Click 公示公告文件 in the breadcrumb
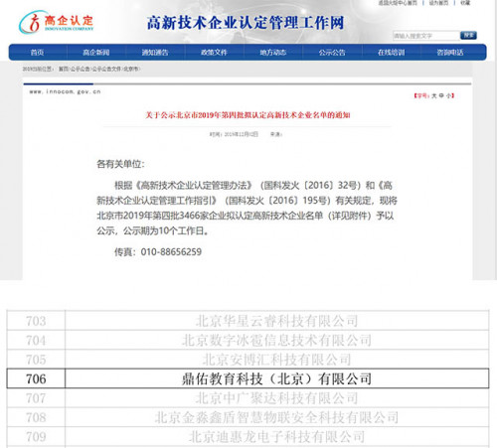Screen dimensions: 497x448 tap(106, 69)
